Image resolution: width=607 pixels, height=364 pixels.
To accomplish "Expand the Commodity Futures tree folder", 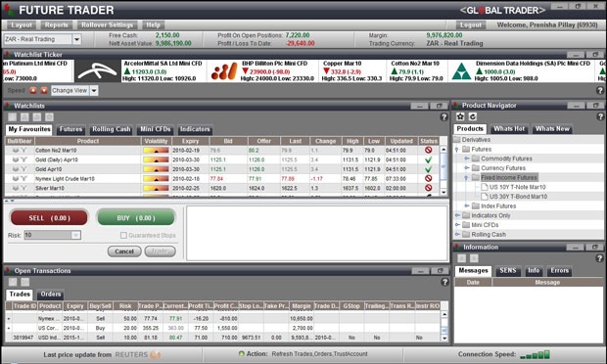I will click(x=467, y=159).
